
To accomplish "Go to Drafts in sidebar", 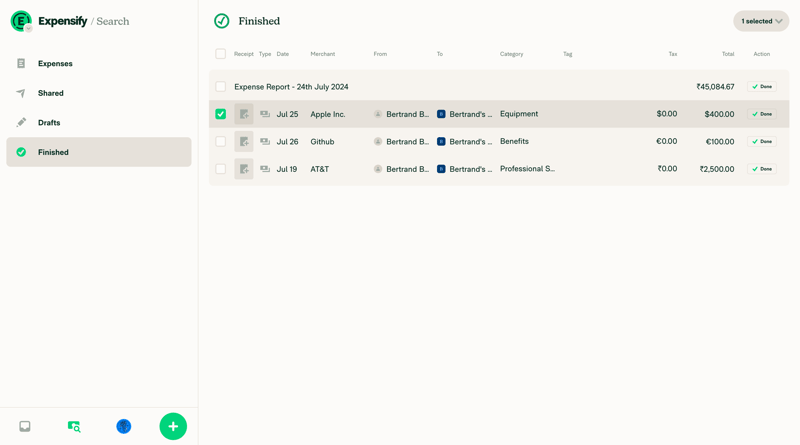I will point(99,122).
